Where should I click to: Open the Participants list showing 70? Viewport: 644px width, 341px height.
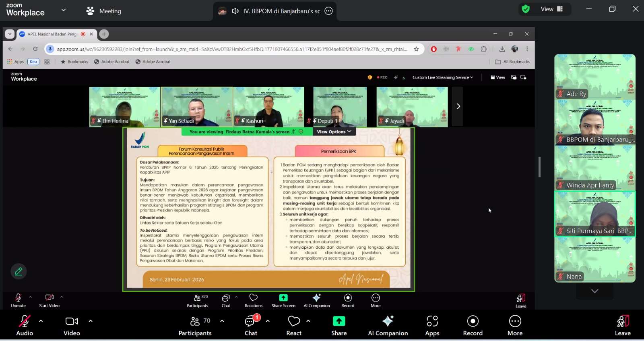(195, 326)
